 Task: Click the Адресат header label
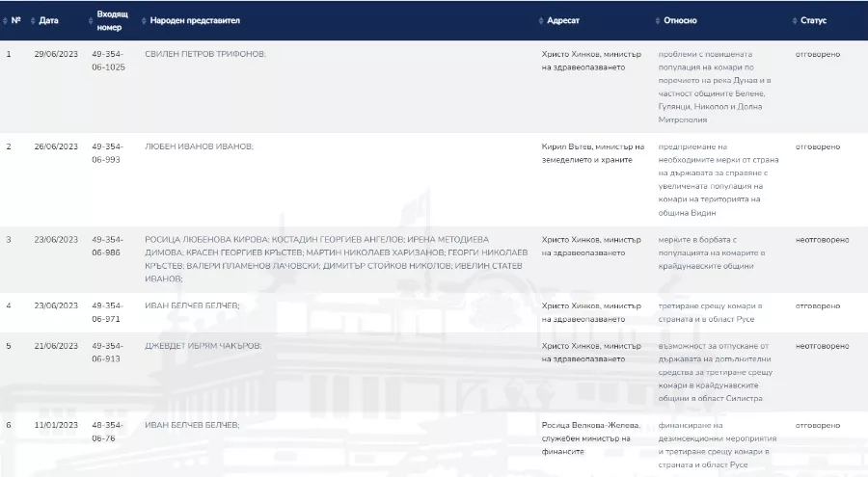[563, 20]
